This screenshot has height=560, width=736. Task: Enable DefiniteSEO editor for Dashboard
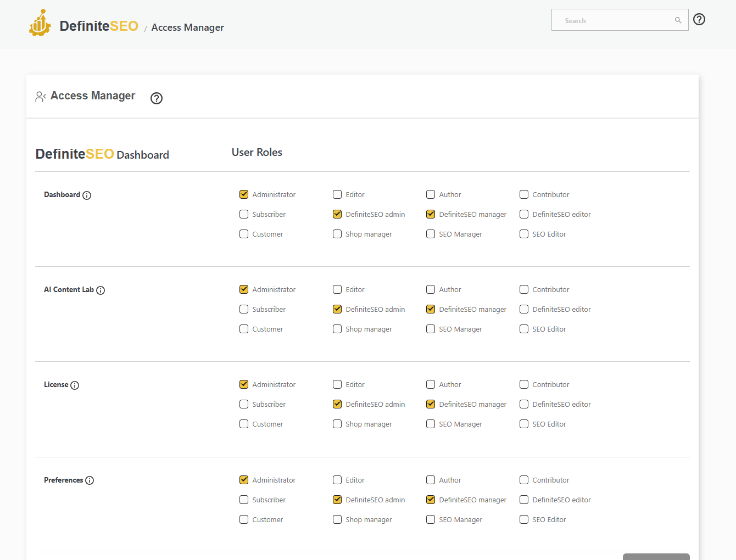point(524,214)
